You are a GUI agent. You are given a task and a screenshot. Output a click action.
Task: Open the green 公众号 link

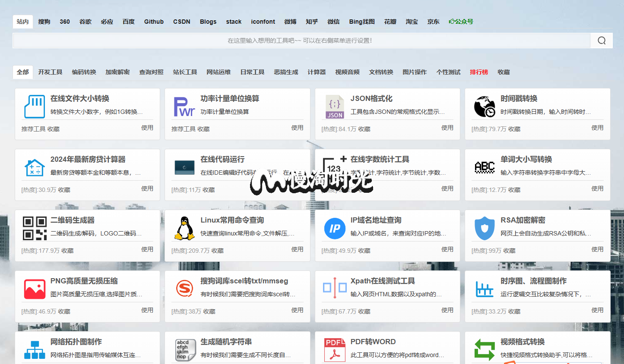coord(461,22)
